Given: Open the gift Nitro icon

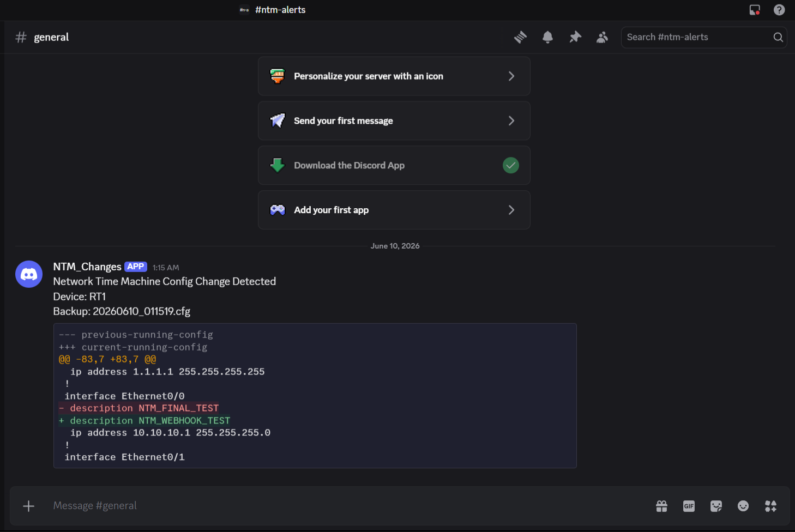Looking at the screenshot, I should pos(661,506).
